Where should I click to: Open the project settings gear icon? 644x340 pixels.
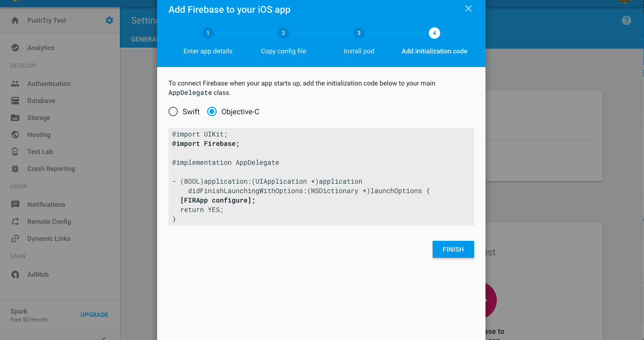(x=109, y=20)
